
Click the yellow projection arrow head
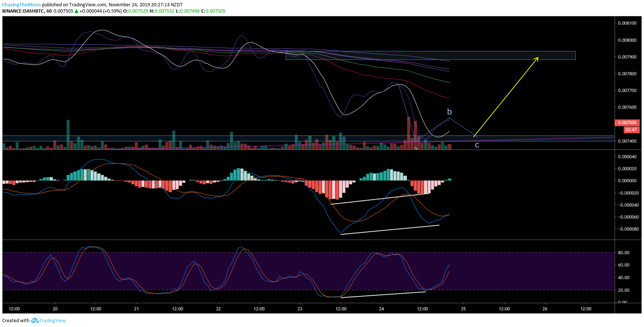[x=537, y=58]
